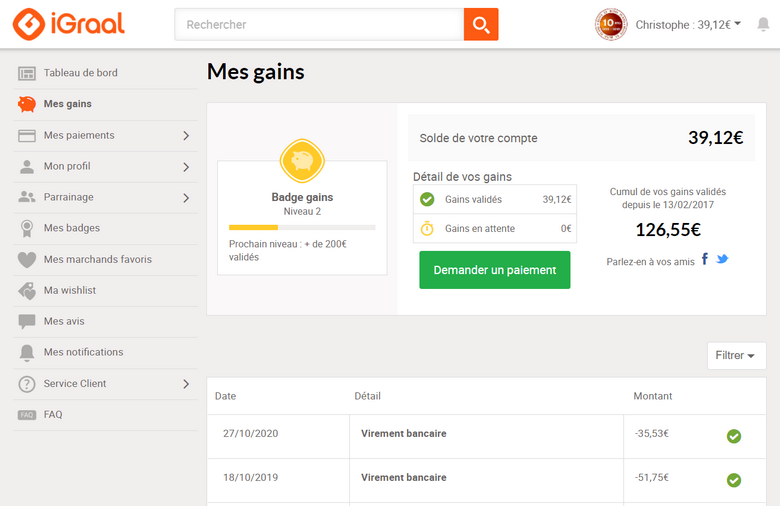
Task: Open the notifications bell in header
Action: (763, 24)
